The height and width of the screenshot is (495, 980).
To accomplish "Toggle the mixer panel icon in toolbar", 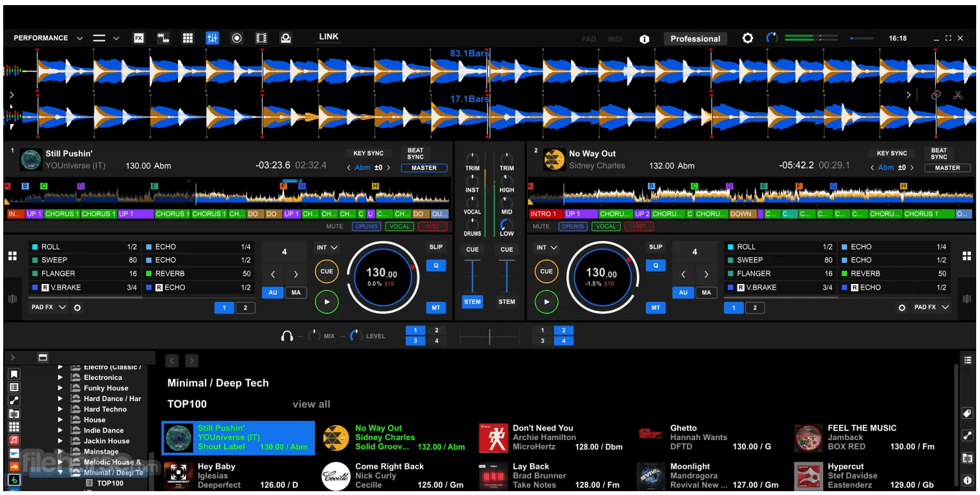I will [212, 38].
